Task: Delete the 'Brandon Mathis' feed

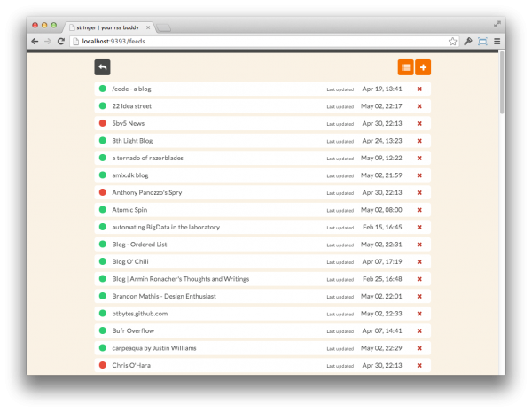Action: pos(419,296)
